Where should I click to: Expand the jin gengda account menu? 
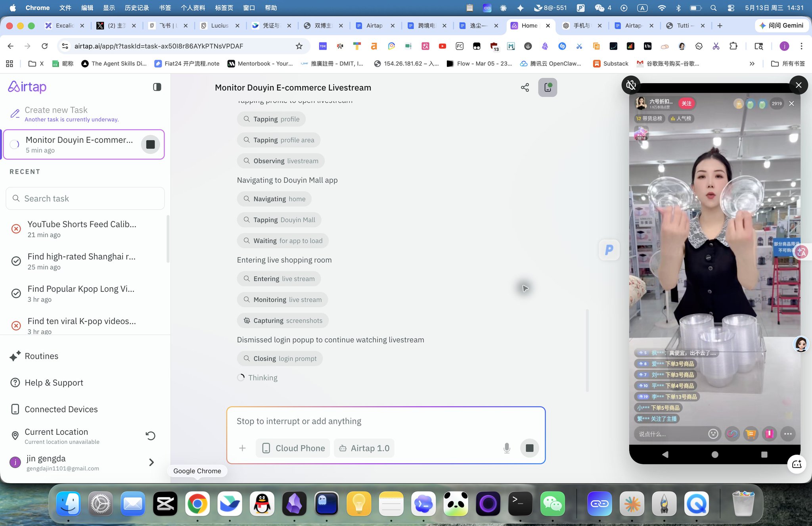[151, 463]
